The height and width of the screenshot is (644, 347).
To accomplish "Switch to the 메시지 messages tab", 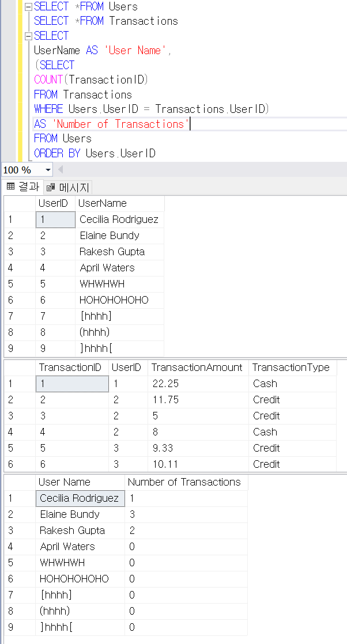I will click(x=68, y=188).
